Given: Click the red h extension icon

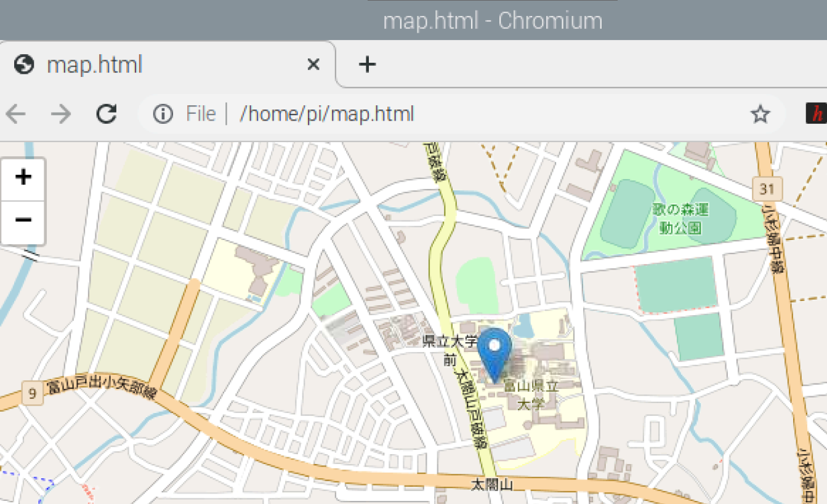Looking at the screenshot, I should 817,114.
